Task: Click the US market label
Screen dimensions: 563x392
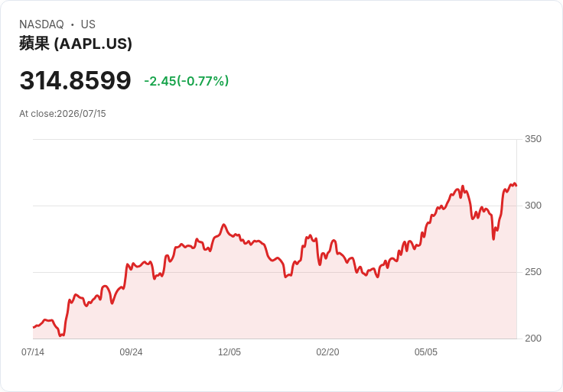Action: tap(88, 24)
